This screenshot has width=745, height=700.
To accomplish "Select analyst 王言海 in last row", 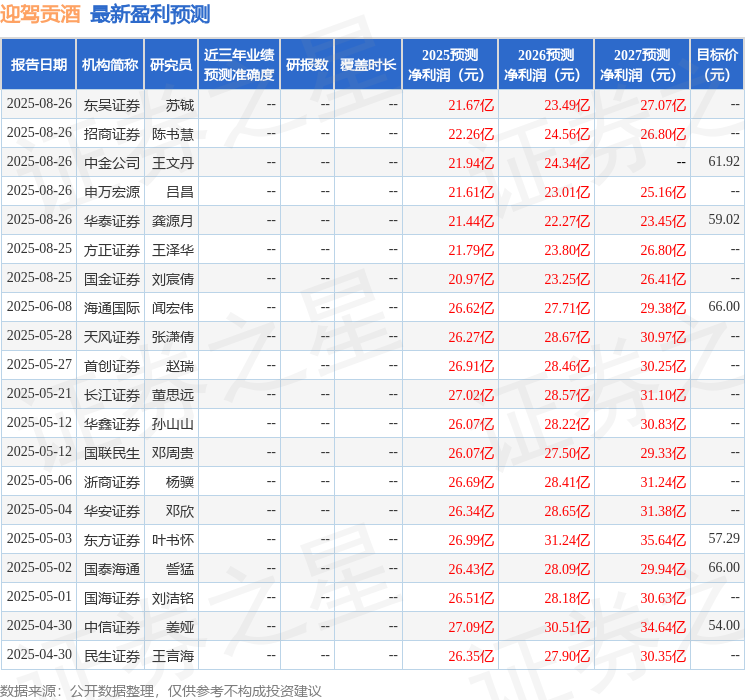I will pyautogui.click(x=172, y=656).
